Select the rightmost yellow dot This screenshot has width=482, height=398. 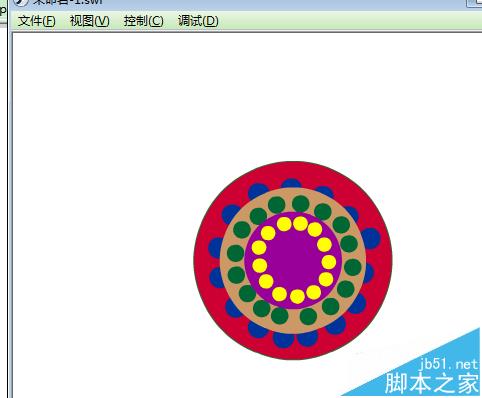click(329, 262)
